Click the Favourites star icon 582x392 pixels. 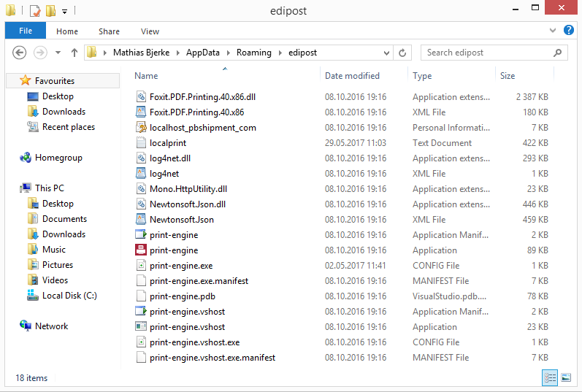pos(26,80)
